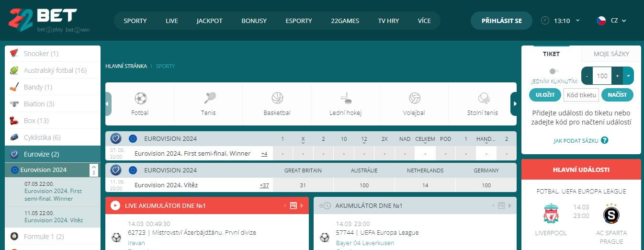Image resolution: width=644 pixels, height=250 pixels.
Task: Open the VÍCE menu
Action: click(424, 21)
